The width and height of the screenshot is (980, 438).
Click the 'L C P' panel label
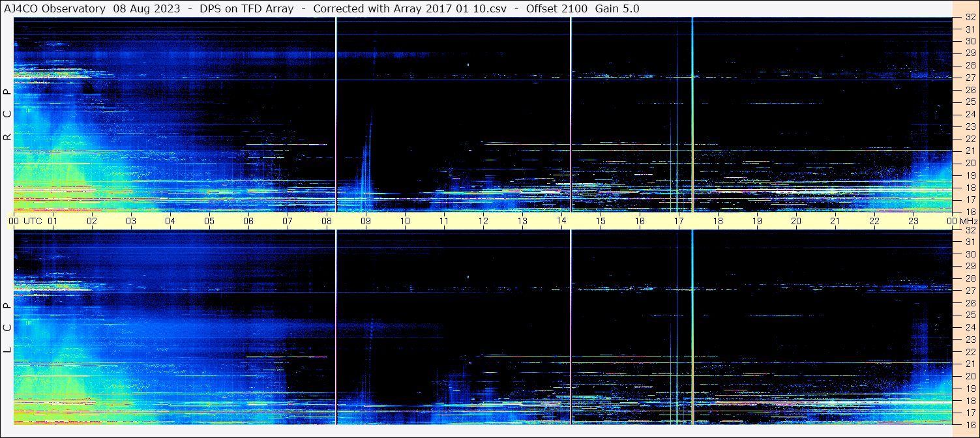(x=8, y=327)
